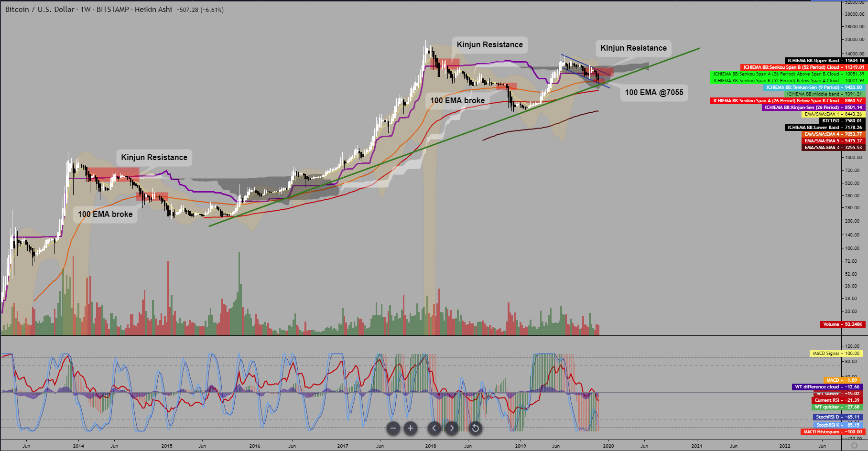This screenshot has height=451, width=868.
Task: Click the 2022 label on the time axis
Action: click(x=785, y=446)
